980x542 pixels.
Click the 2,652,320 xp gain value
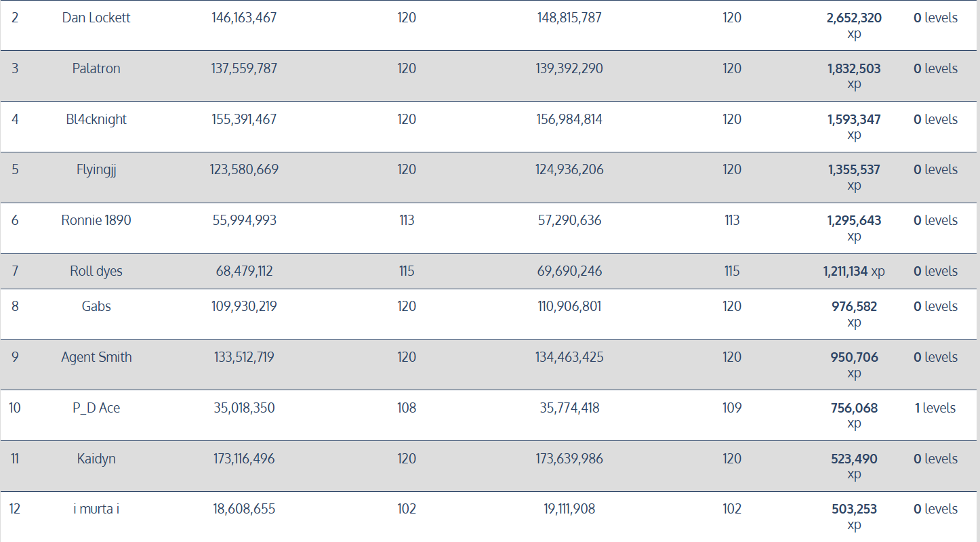point(854,18)
